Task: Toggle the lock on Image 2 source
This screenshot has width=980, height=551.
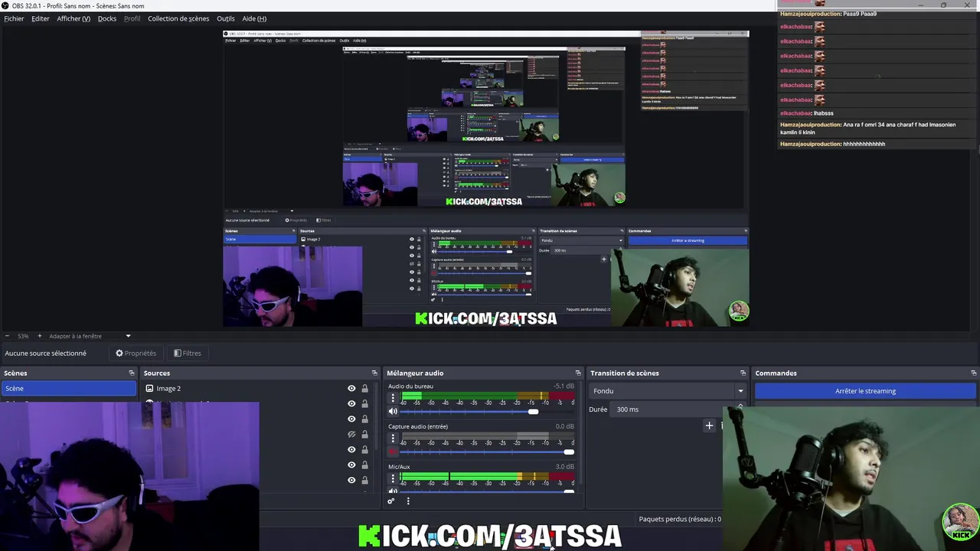Action: (x=364, y=389)
